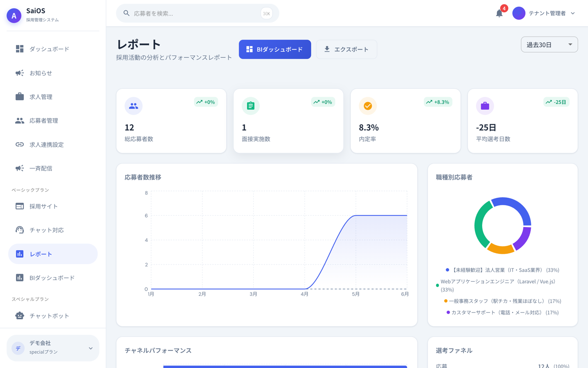Viewport: 588px width, 368px height.
Task: Click the tenant admin avatar icon
Action: click(x=519, y=13)
